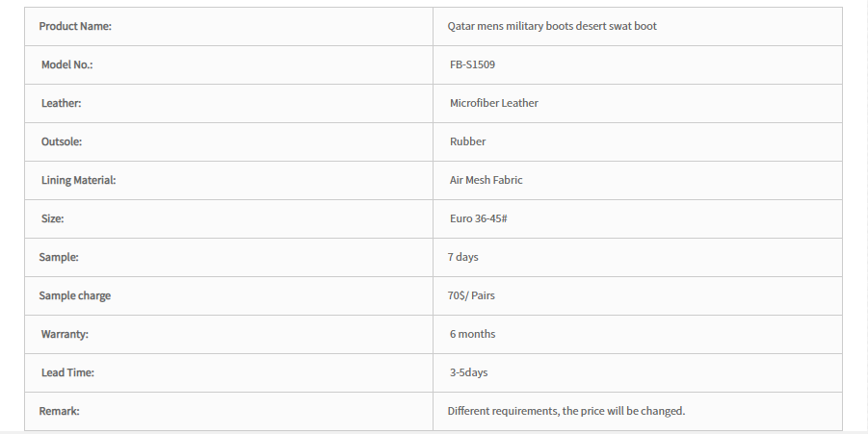Click the Air Mesh Fabric value
Image resolution: width=868 pixels, height=434 pixels.
coord(487,180)
